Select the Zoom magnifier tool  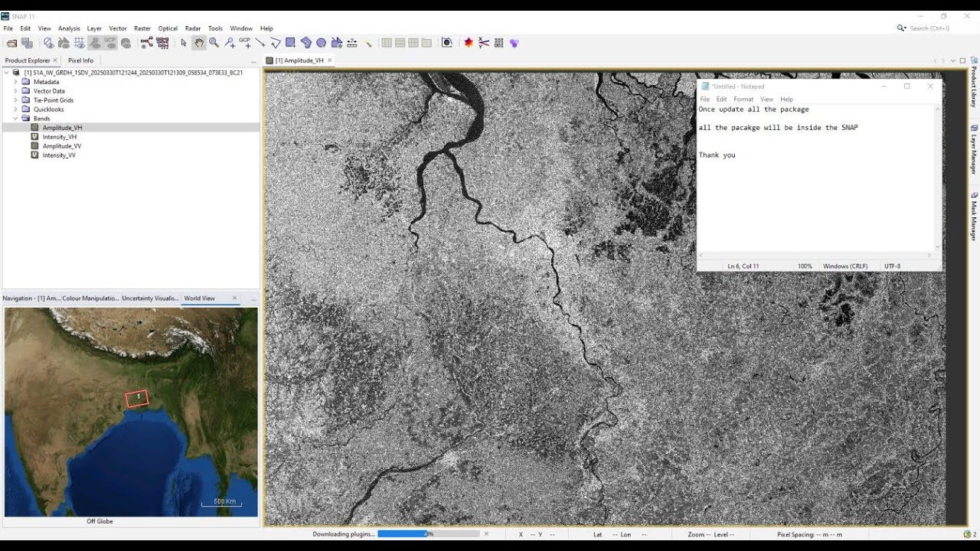(214, 43)
